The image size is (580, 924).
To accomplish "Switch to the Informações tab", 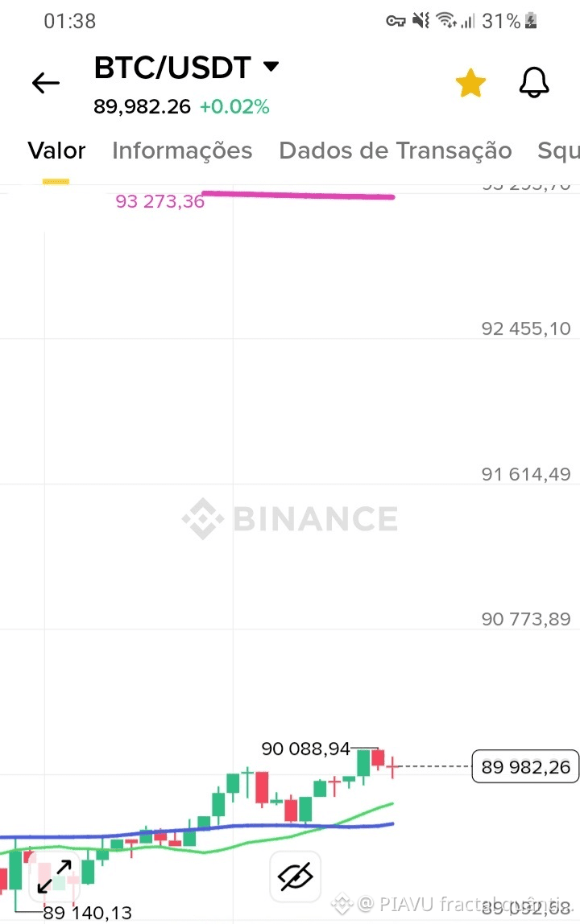I will click(182, 151).
